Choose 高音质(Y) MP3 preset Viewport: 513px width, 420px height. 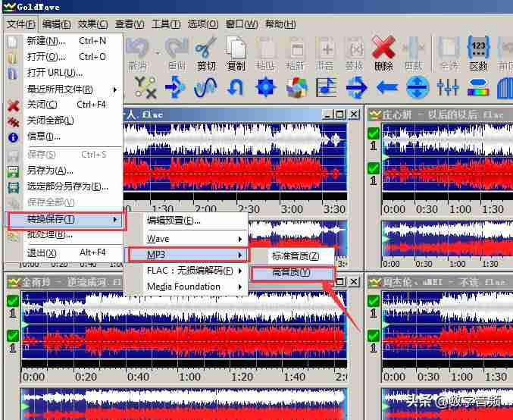tap(293, 273)
